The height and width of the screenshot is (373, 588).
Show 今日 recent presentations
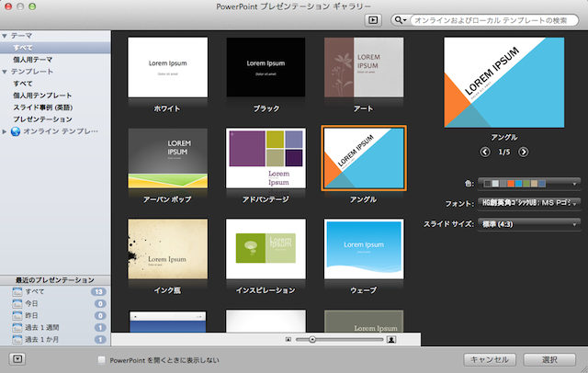[x=55, y=303]
